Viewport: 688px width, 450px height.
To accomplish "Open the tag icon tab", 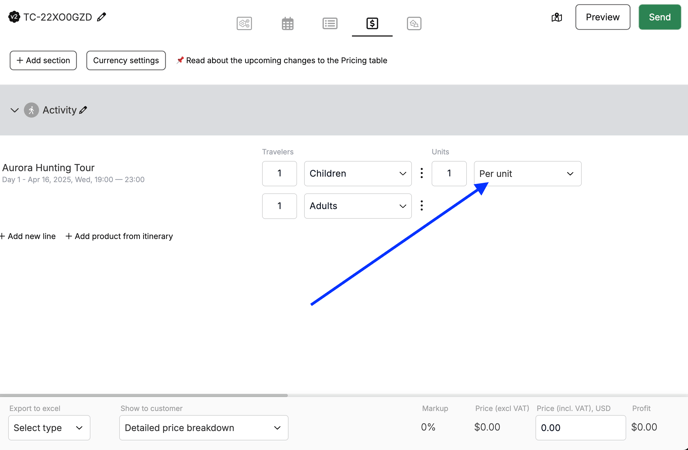I will (414, 23).
